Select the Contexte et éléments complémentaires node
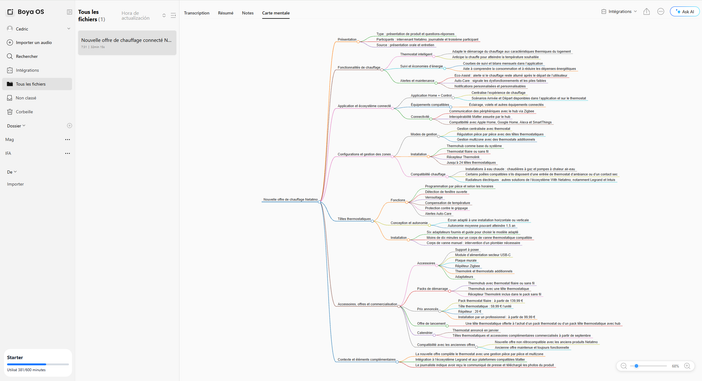702x381 pixels. 366,360
